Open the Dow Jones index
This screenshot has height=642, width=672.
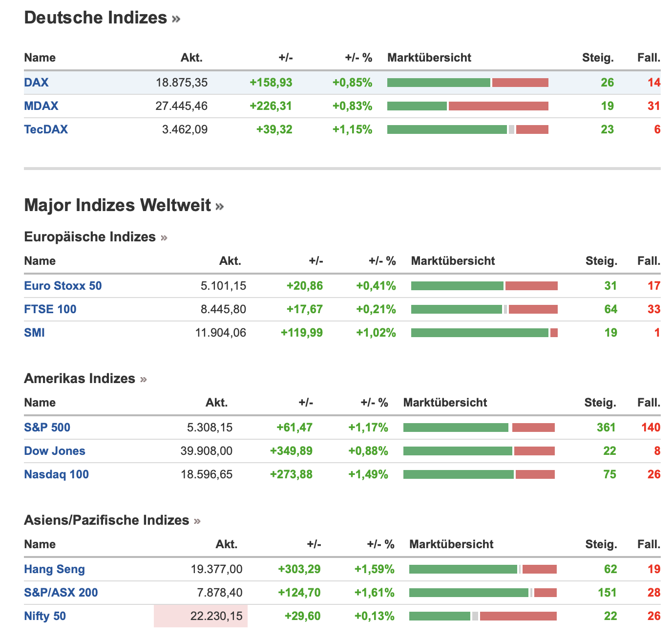pyautogui.click(x=55, y=451)
